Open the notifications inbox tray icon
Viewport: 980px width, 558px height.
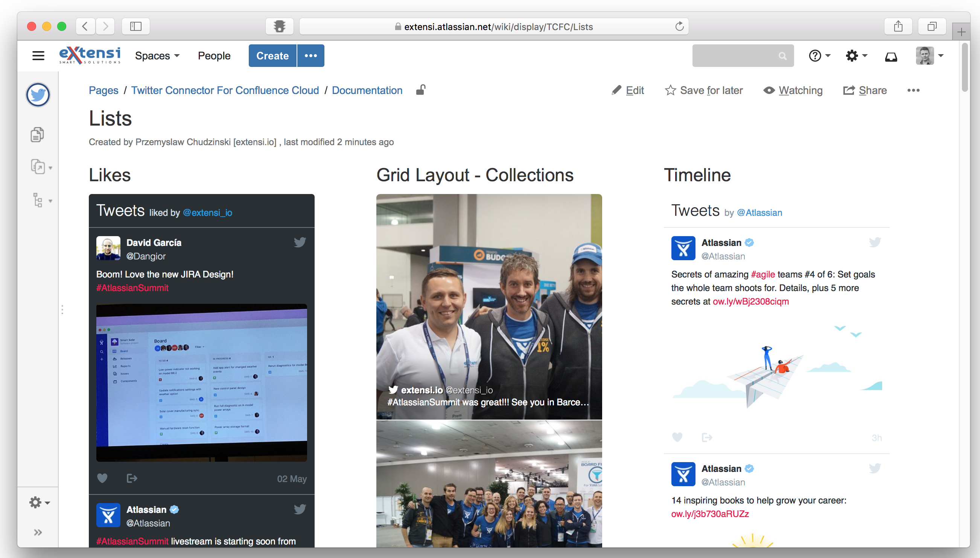tap(891, 56)
